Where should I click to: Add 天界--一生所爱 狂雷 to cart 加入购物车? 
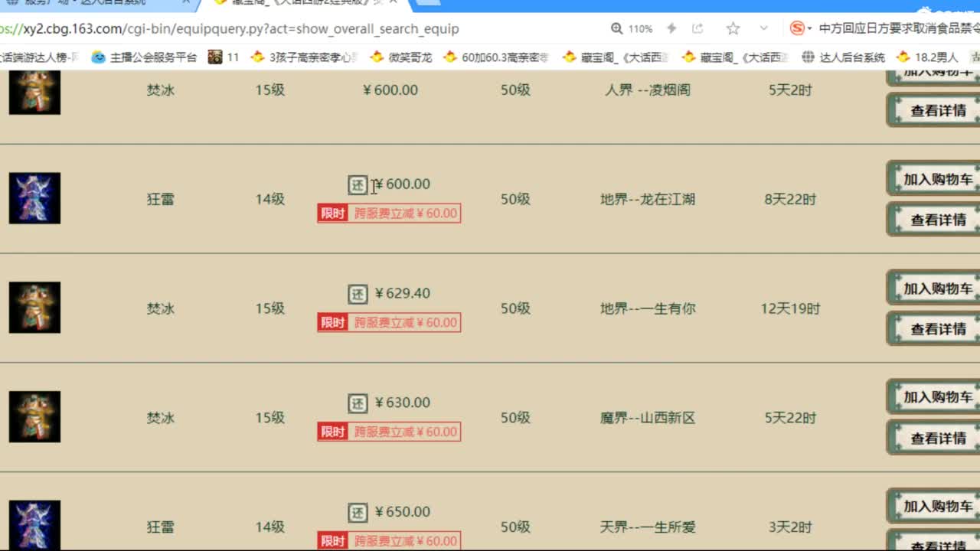point(934,507)
